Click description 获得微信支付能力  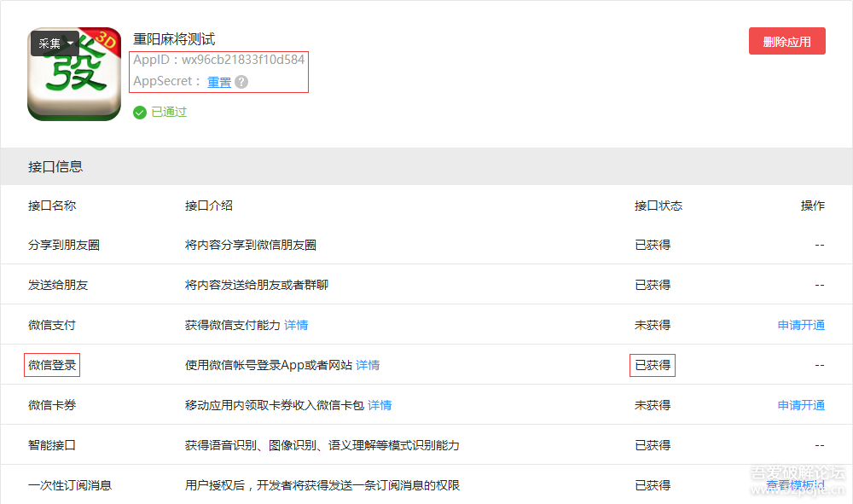(233, 325)
